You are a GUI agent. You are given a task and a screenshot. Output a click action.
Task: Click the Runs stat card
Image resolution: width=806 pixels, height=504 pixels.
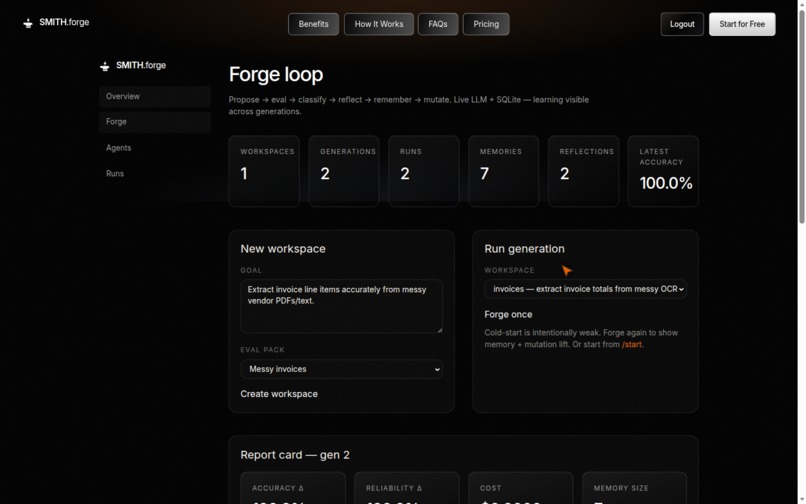(x=424, y=171)
